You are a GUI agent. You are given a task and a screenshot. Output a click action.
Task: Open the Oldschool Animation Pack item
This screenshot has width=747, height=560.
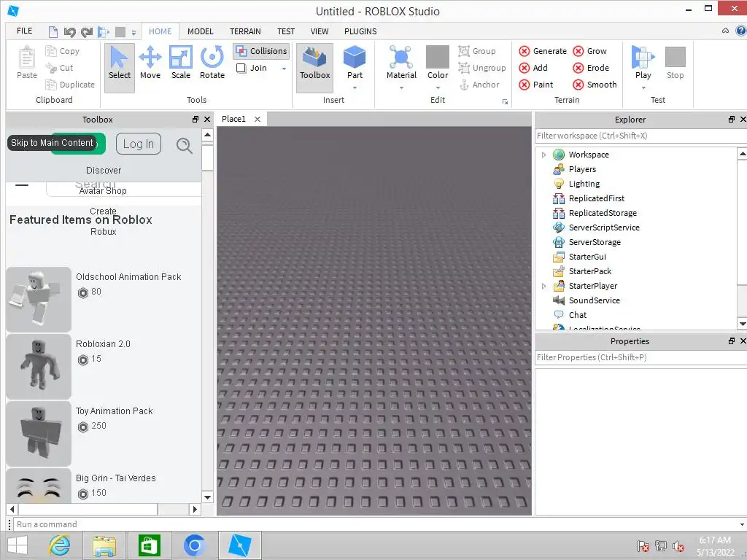(128, 277)
